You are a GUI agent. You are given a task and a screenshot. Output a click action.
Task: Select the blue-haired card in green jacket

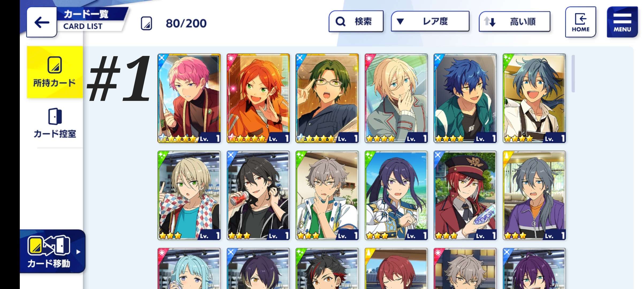click(x=465, y=98)
